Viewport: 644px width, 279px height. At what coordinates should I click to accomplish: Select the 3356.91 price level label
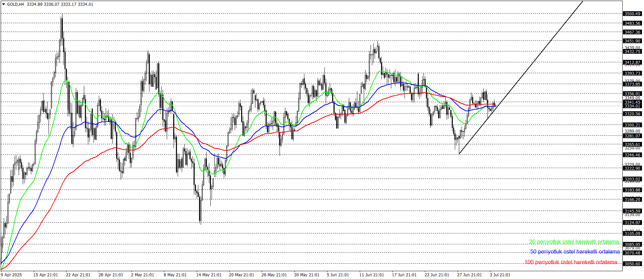click(632, 94)
